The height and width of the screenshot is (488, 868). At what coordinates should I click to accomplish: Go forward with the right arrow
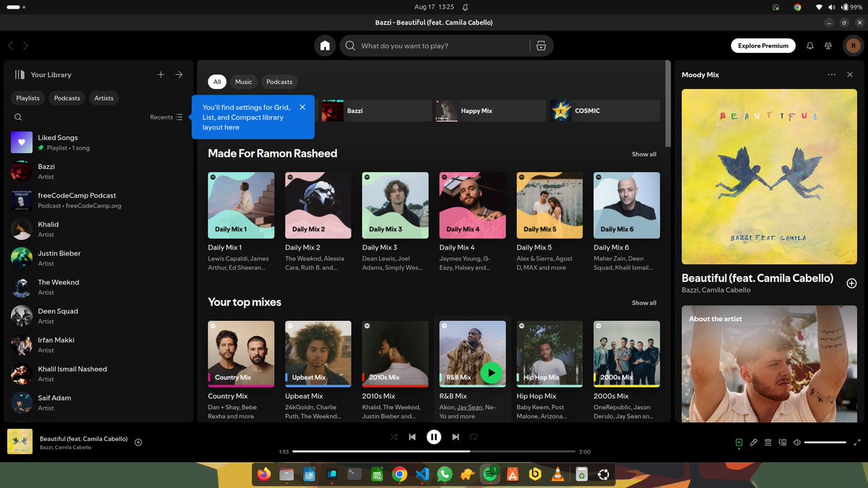click(25, 46)
